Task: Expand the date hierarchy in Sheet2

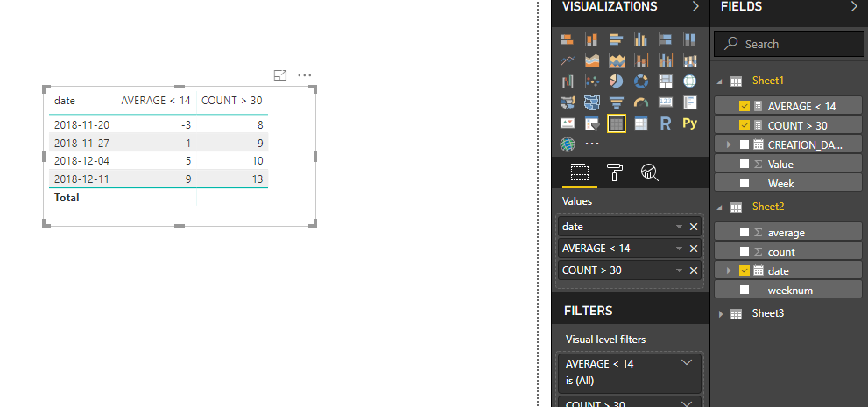Action: 729,270
